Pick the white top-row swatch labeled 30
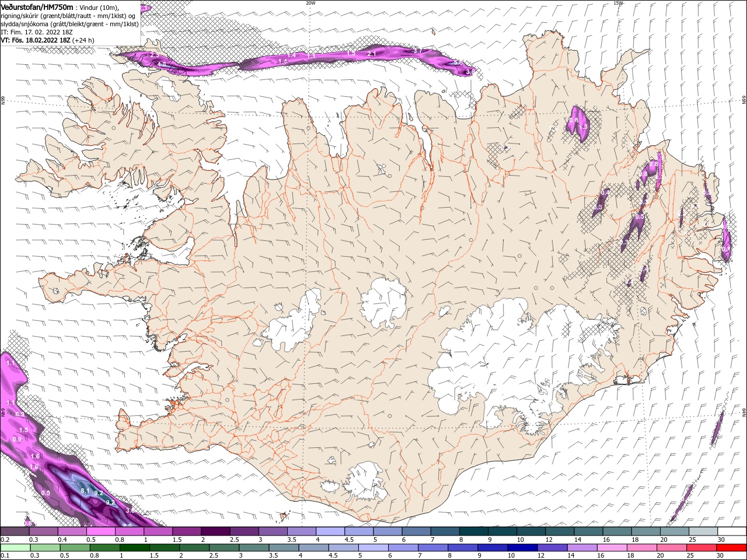The height and width of the screenshot is (560, 747). (x=732, y=531)
